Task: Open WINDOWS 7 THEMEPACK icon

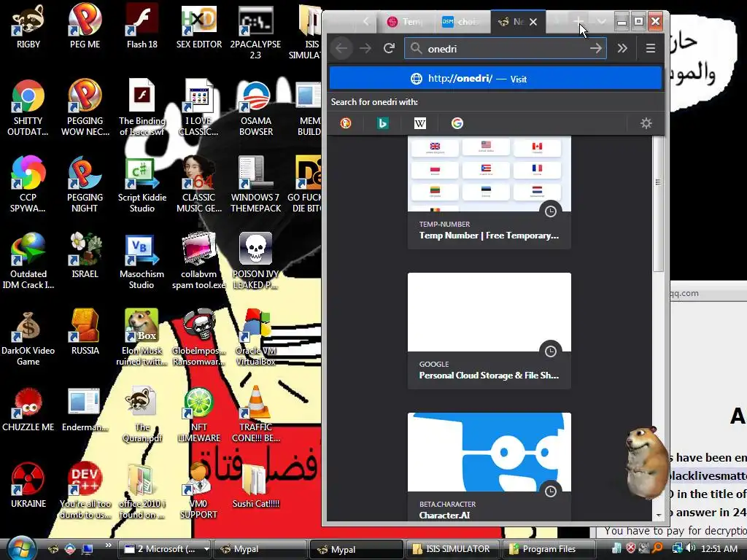Action: pyautogui.click(x=256, y=184)
